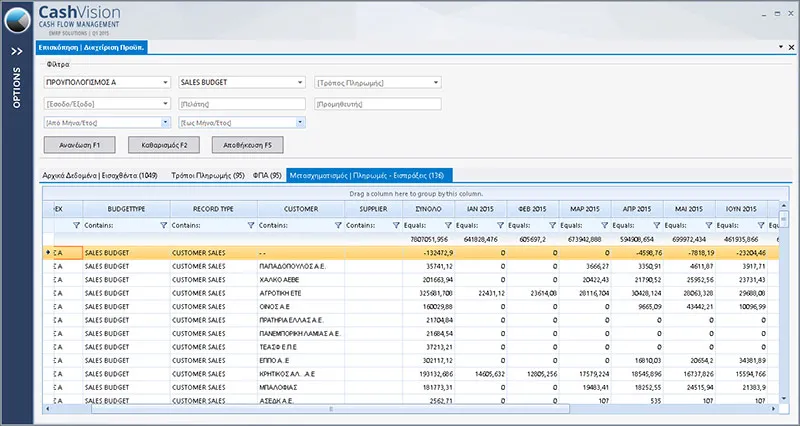
Task: Click the horizontal scrollbar right arrow
Action: point(774,409)
